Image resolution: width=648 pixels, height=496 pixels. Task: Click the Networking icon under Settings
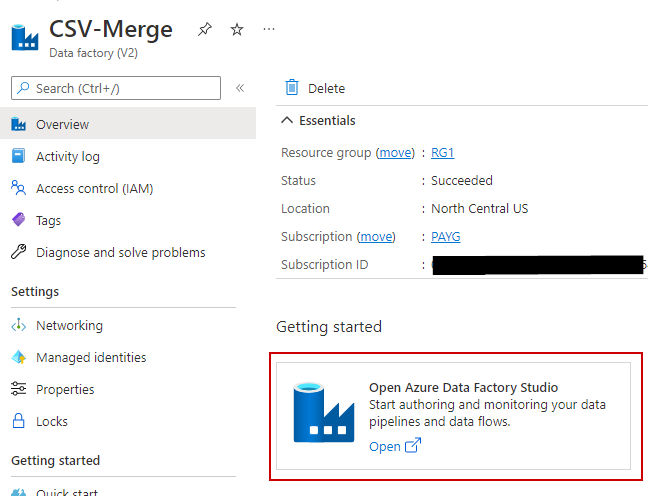pos(18,325)
